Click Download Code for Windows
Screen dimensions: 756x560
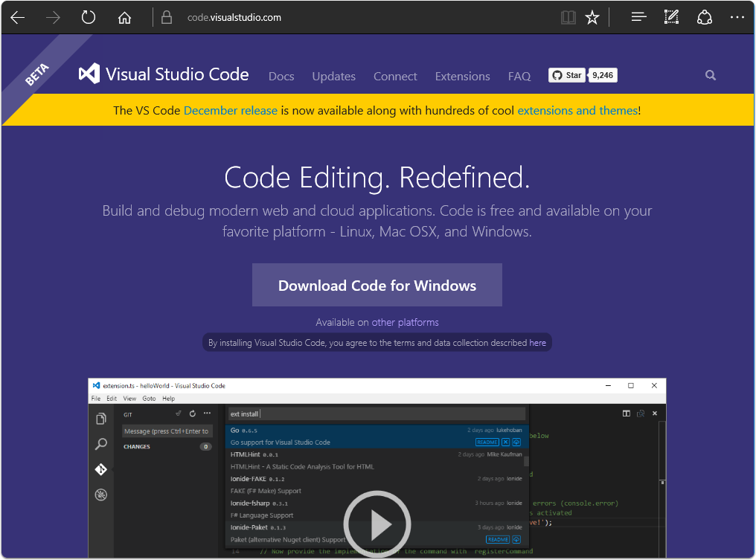[x=377, y=285]
